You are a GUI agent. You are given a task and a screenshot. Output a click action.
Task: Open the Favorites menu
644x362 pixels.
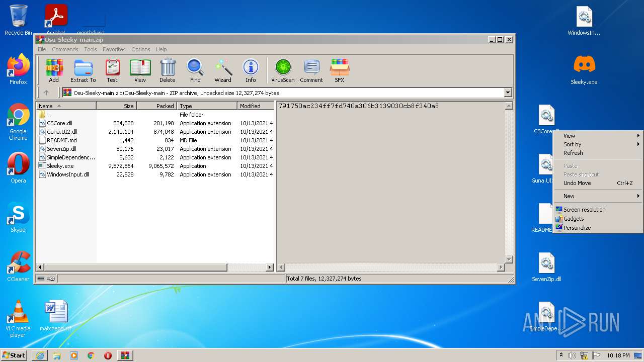click(114, 49)
